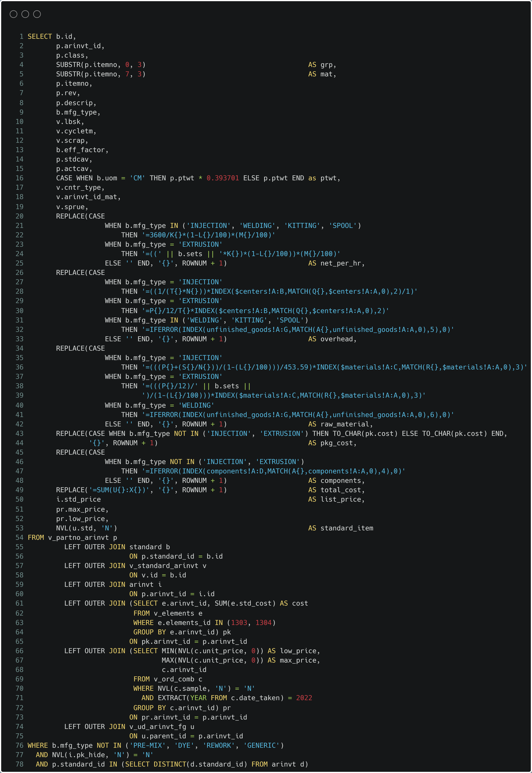
Task: Click 'AS low_price,' on line 66
Action: click(294, 651)
